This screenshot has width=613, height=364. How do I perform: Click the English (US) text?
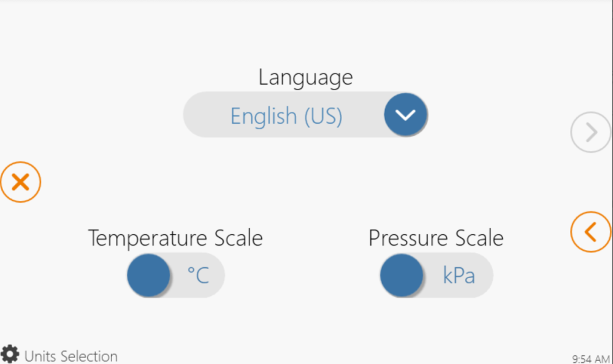[286, 116]
